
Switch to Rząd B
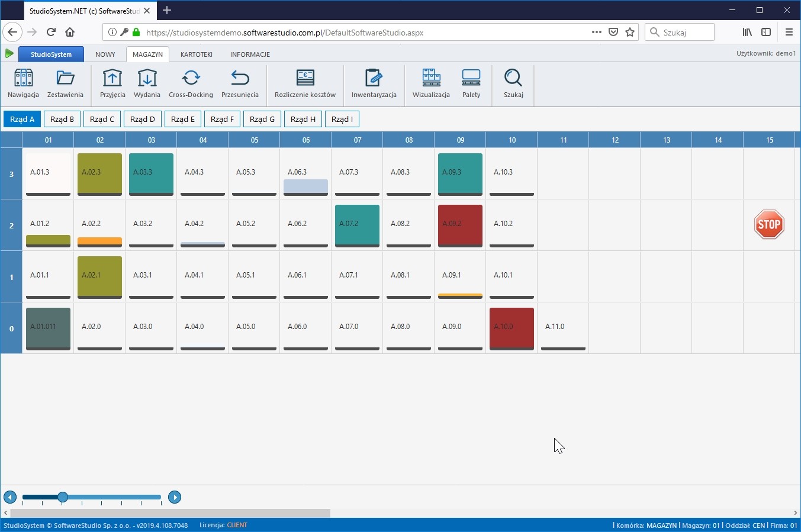click(x=62, y=119)
